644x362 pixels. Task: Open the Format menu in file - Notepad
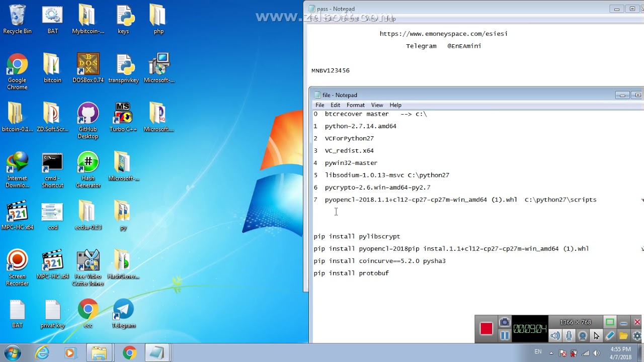tap(356, 105)
